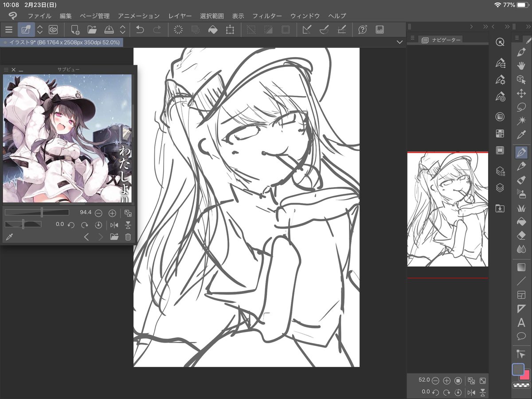Open the hamburger menu in the command bar
532x399 pixels.
point(9,30)
